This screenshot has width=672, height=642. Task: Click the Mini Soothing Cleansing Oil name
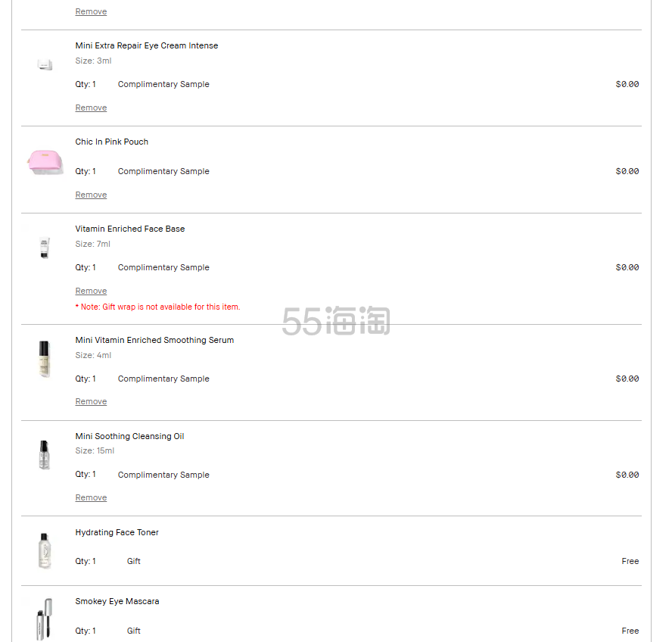129,437
